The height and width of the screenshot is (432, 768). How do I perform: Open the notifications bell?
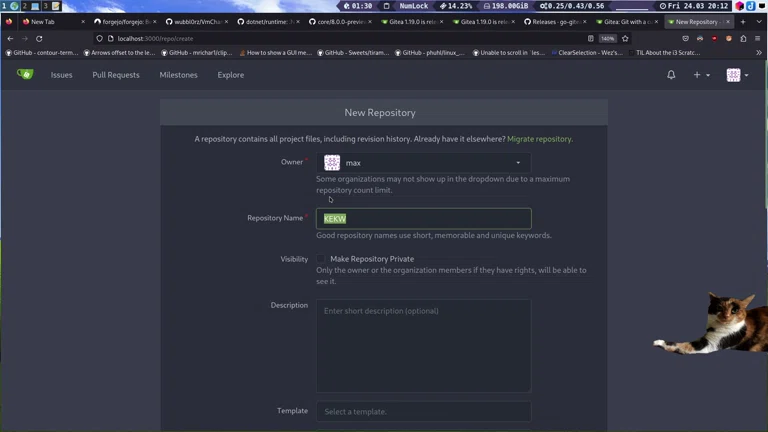[x=671, y=75]
